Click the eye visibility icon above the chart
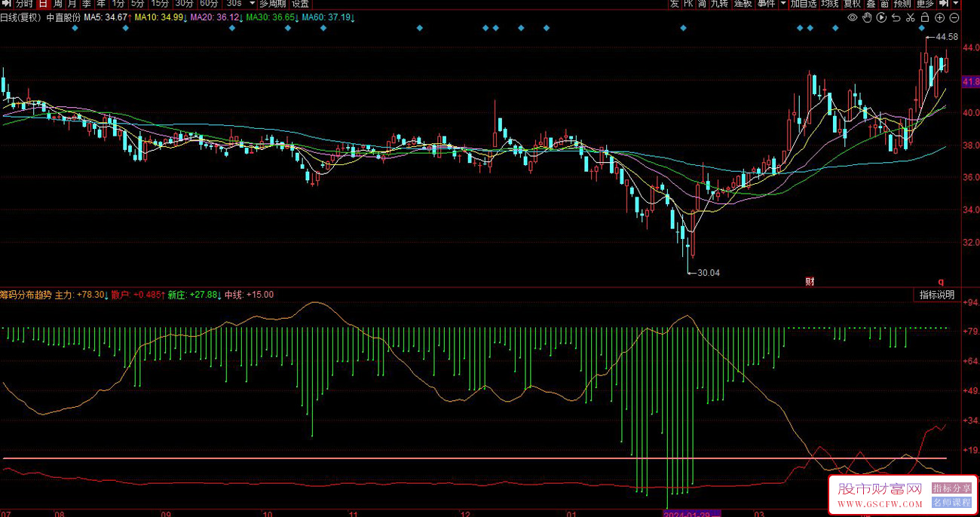The height and width of the screenshot is (517, 980). tap(853, 17)
